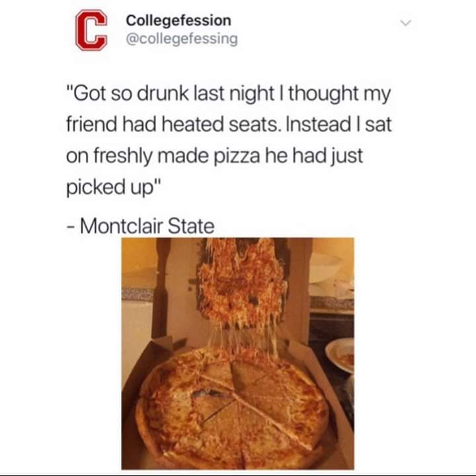Expand the tweet options chevron
The image size is (476, 476).
405,22
